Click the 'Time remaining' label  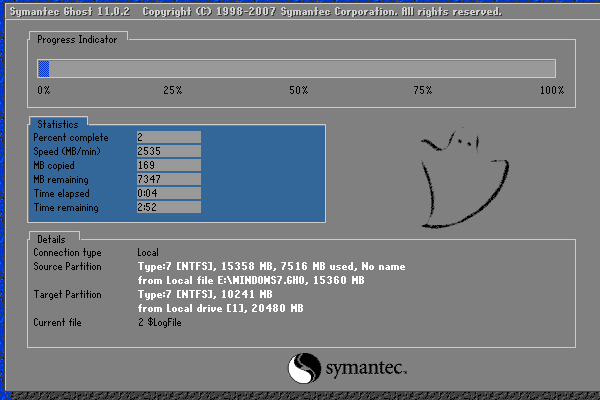click(x=66, y=207)
